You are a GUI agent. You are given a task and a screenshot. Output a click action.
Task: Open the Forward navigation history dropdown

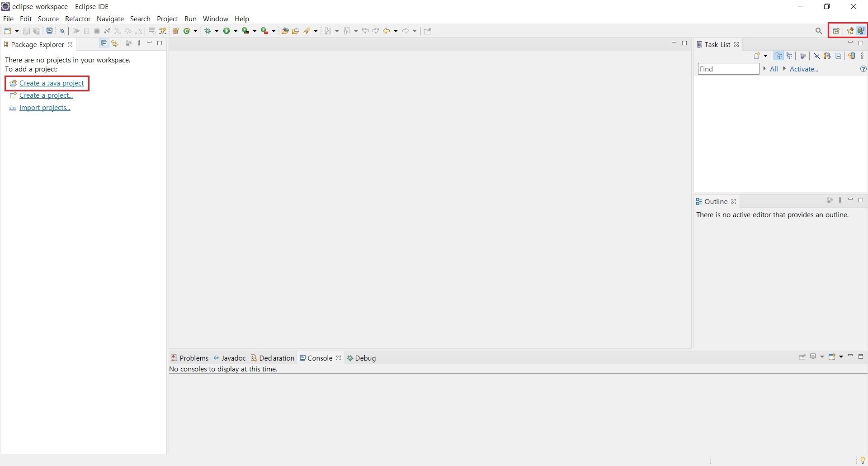tap(415, 31)
